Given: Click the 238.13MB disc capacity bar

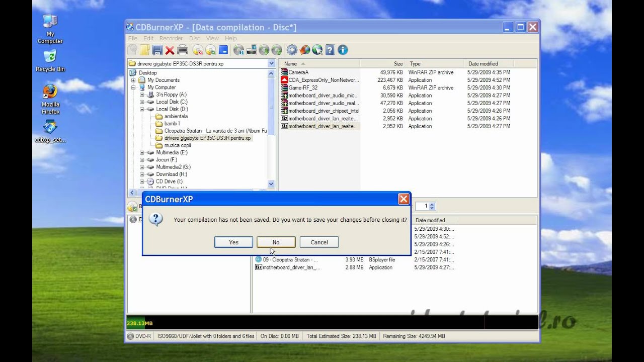Looking at the screenshot, I should click(332, 323).
